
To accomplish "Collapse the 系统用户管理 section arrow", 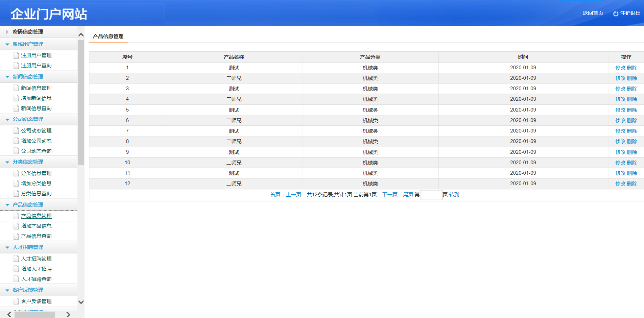I will tap(7, 44).
